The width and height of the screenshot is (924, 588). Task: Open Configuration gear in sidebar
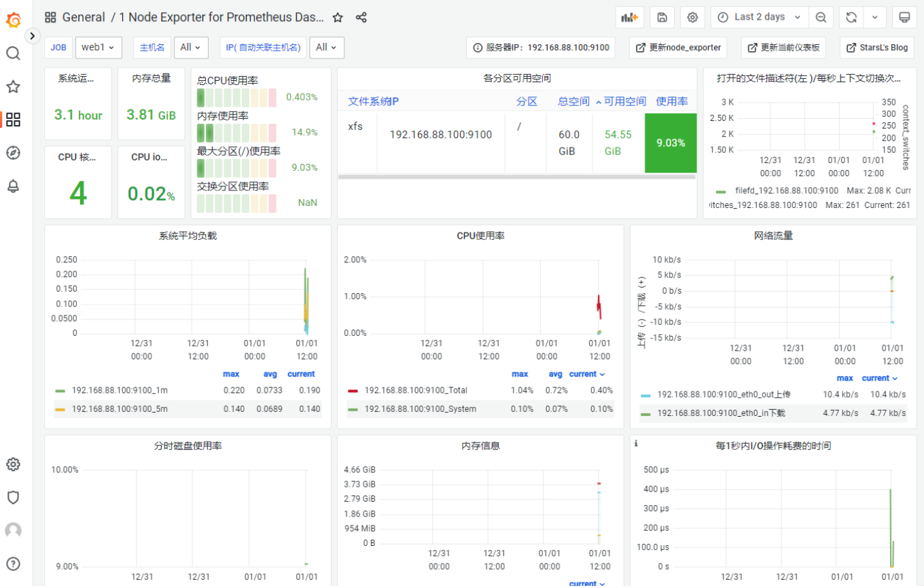tap(13, 464)
